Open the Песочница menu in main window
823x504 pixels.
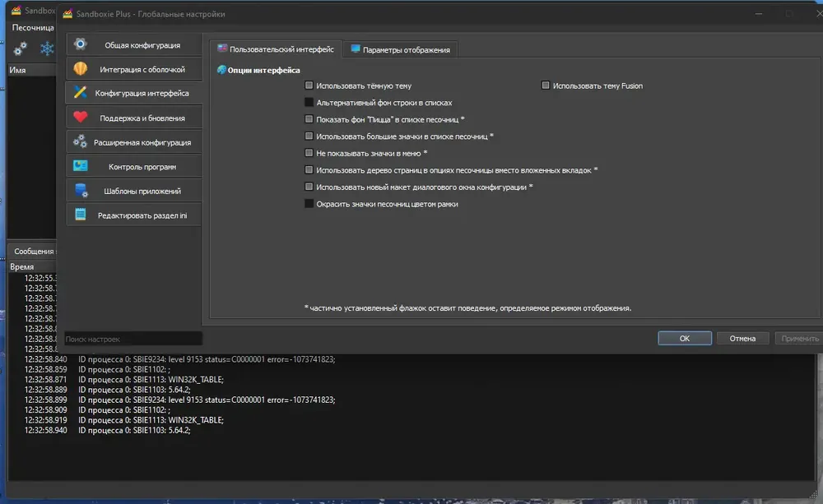click(x=33, y=27)
